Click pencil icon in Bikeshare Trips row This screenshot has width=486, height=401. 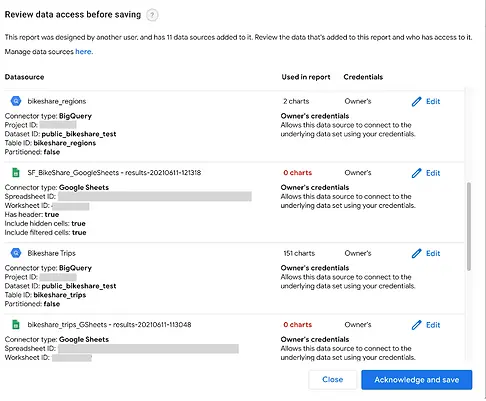[416, 253]
